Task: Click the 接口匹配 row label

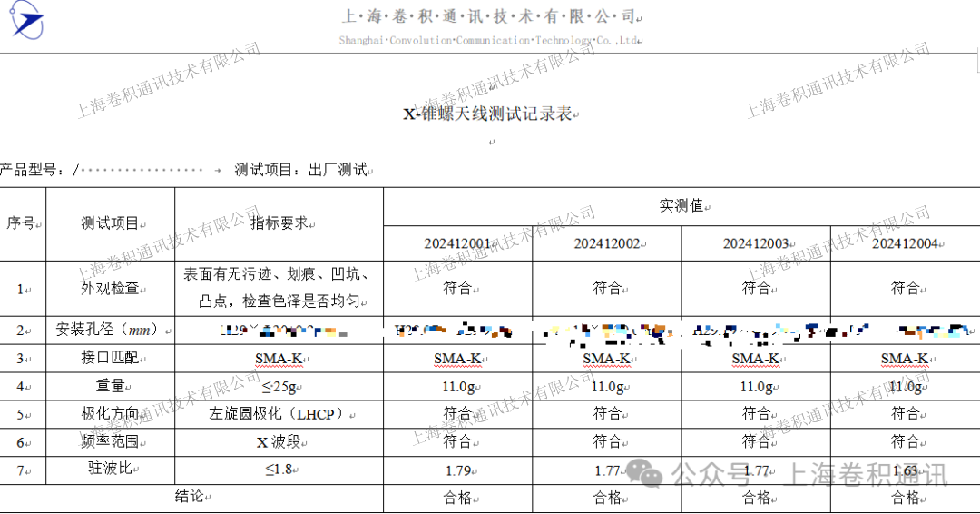Action: [x=110, y=358]
